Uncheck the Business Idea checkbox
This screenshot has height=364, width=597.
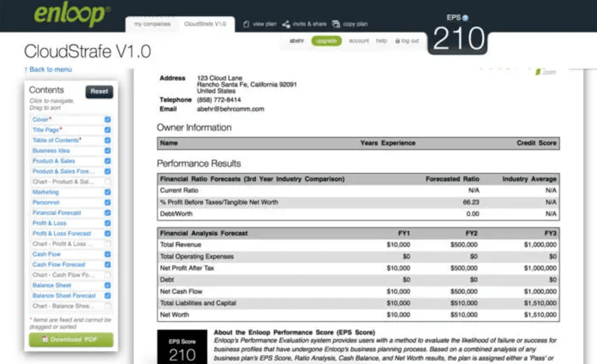(107, 150)
